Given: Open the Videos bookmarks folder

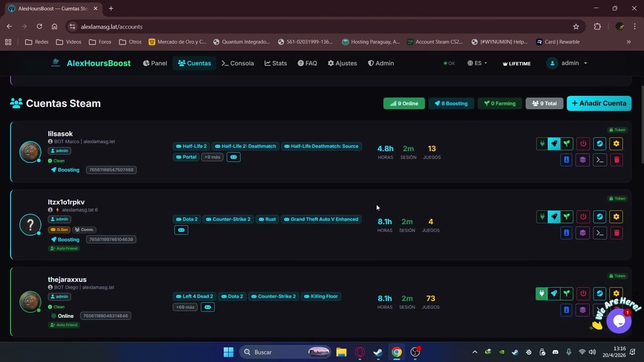Looking at the screenshot, I should coord(68,42).
